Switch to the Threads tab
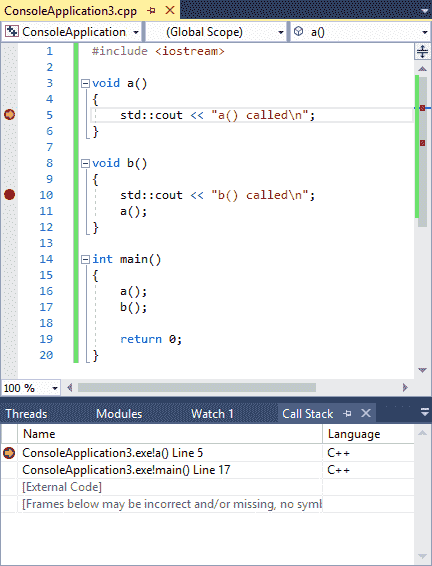The image size is (432, 566). 26,414
